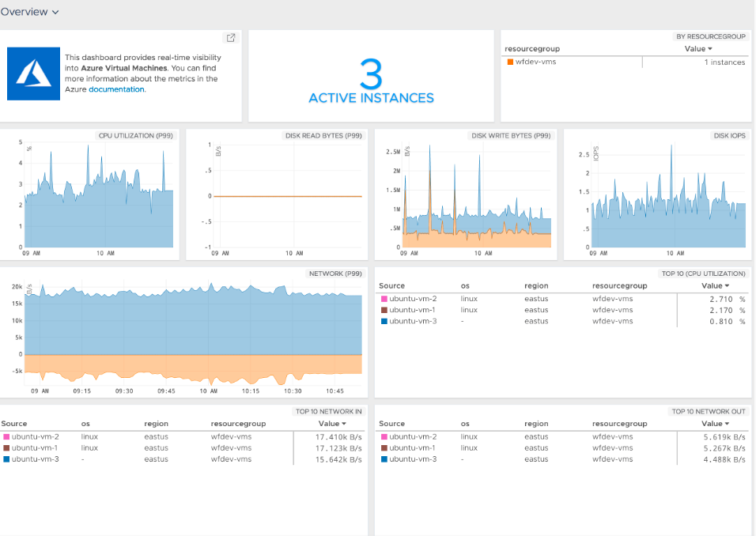Click brown ubuntu-vm-1 swatch in Network In

6,447
